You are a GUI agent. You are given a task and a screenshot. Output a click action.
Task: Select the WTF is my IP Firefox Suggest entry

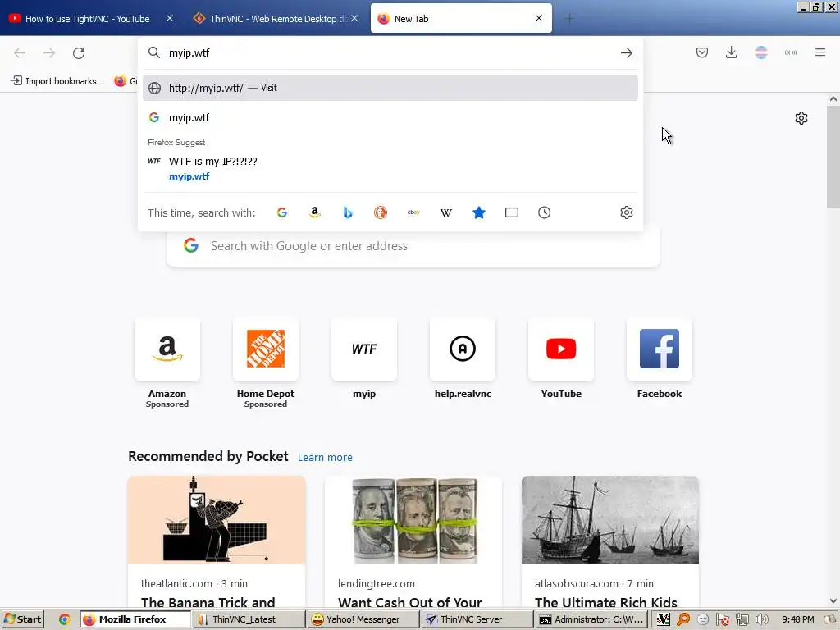pyautogui.click(x=390, y=168)
